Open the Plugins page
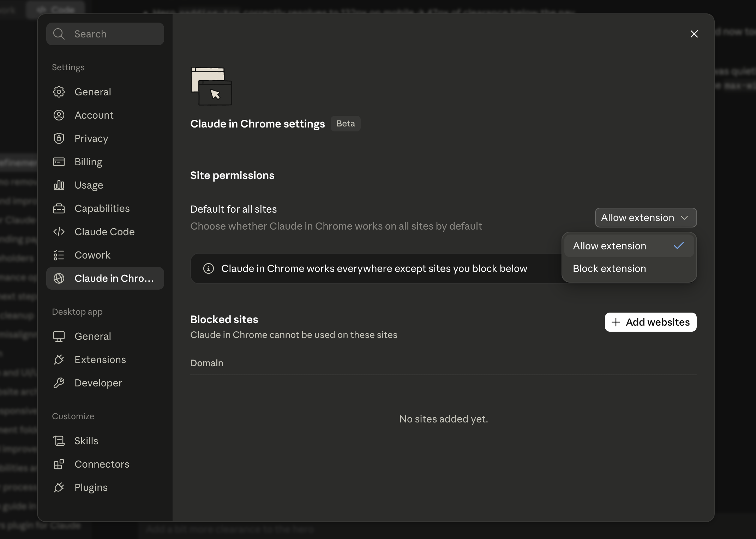 [105, 487]
